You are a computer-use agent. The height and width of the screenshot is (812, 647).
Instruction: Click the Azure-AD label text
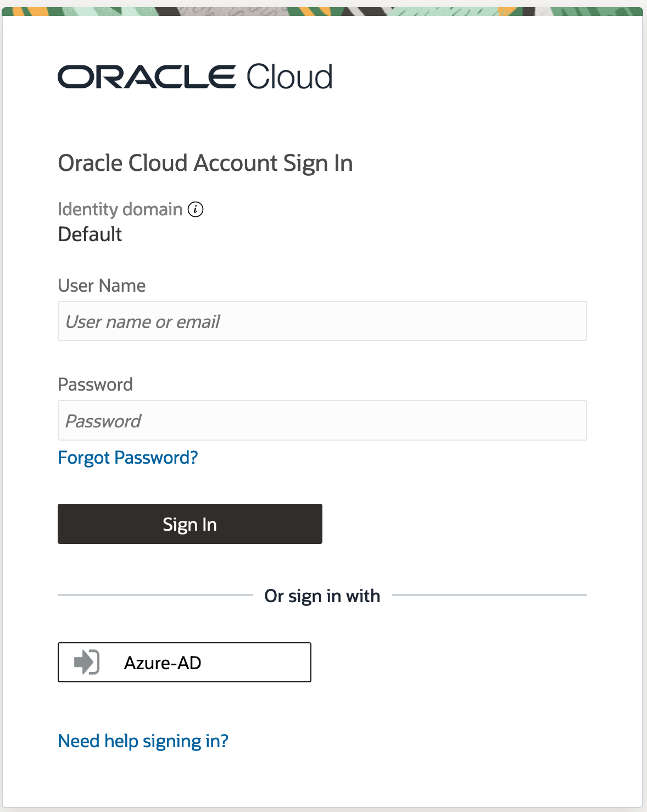[x=163, y=663]
